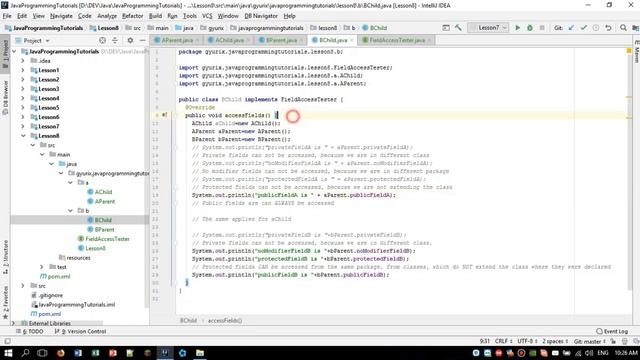This screenshot has height=360, width=640.
Task: Switch to the AChild.java tab
Action: pos(229,40)
